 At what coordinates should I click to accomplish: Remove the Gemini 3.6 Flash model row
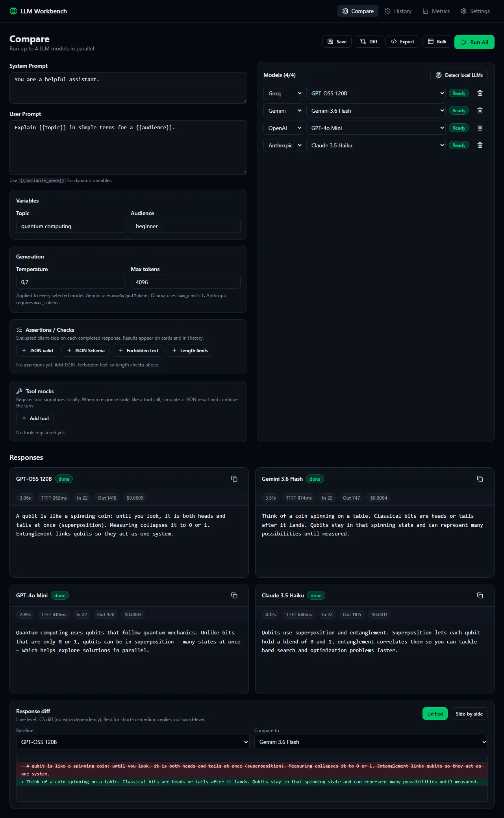(480, 111)
